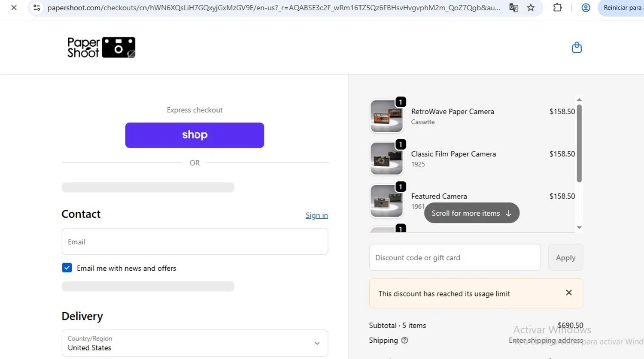Click the discount usage limit message text
Image resolution: width=644 pixels, height=359 pixels.
pyautogui.click(x=444, y=294)
